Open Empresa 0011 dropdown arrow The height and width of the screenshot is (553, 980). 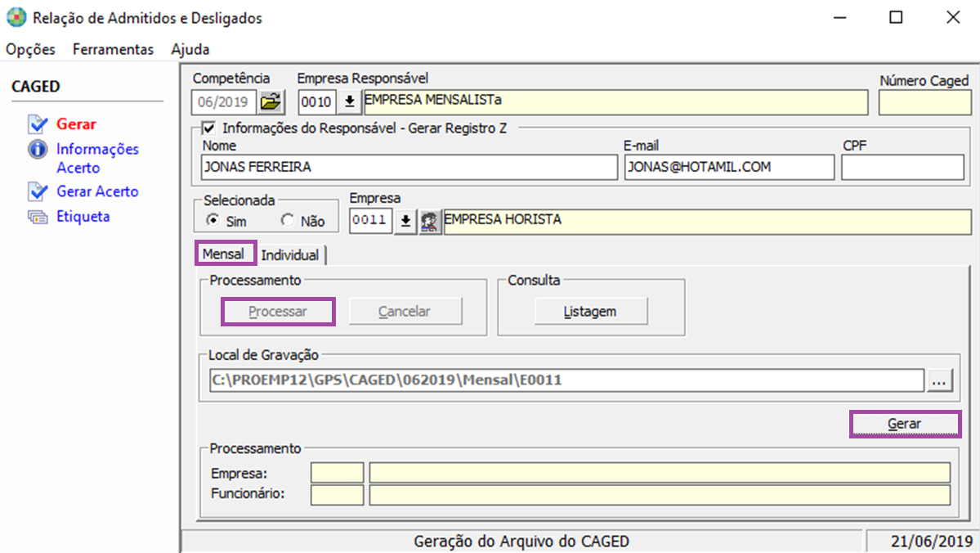pos(405,222)
